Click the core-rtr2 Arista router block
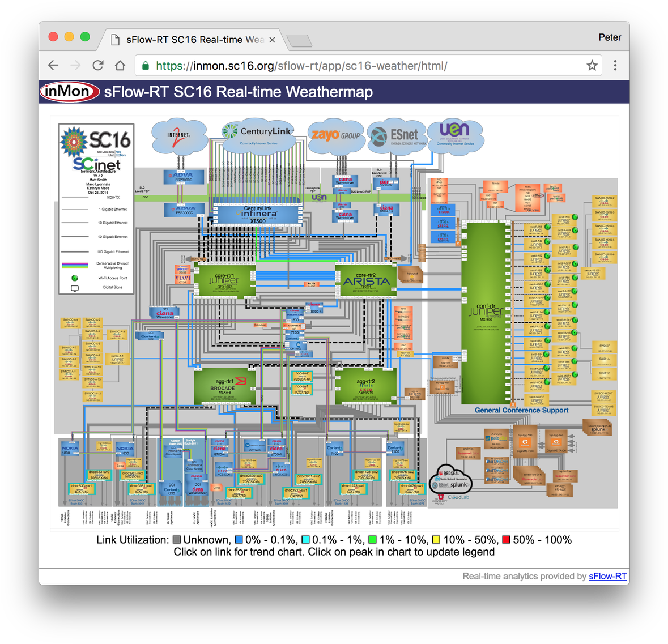Image resolution: width=668 pixels, height=644 pixels. (366, 281)
